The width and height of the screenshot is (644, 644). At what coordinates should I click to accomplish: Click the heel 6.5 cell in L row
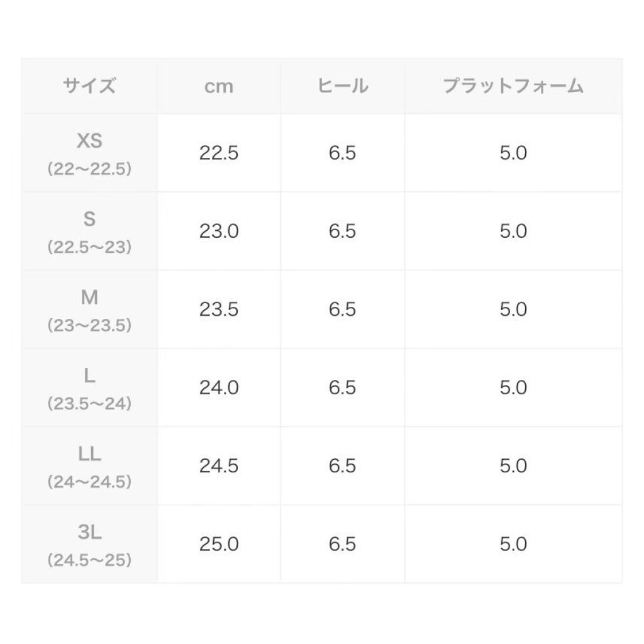pyautogui.click(x=342, y=387)
